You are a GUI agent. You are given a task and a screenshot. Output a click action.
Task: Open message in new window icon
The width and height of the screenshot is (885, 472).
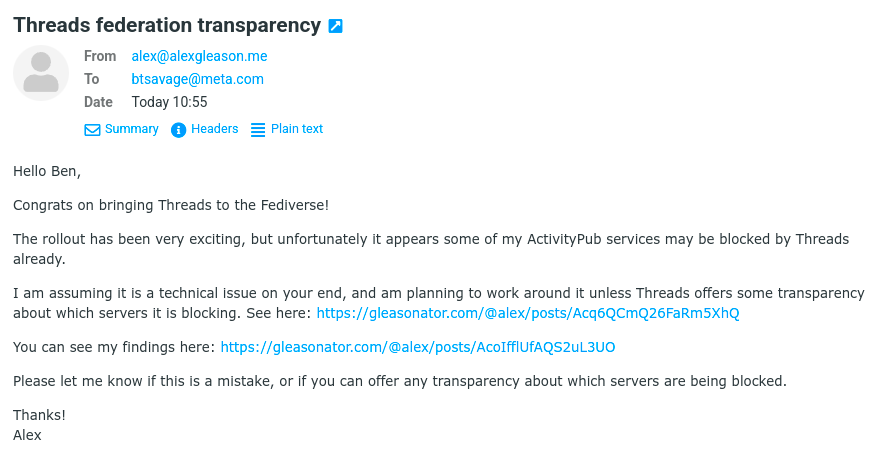(336, 26)
